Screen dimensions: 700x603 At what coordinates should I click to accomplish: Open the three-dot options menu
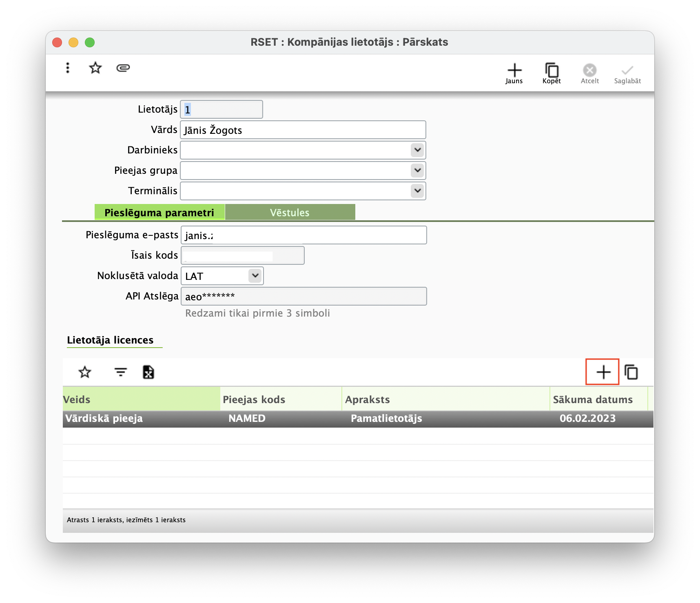[x=68, y=68]
